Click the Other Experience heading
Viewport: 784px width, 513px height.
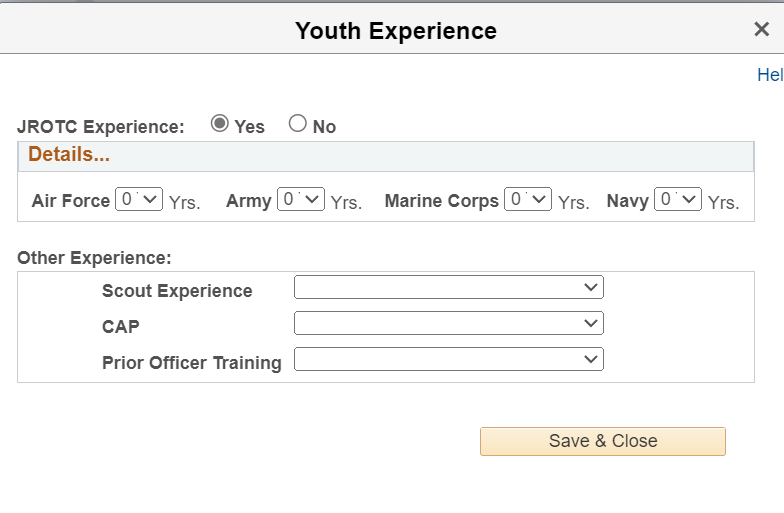94,258
